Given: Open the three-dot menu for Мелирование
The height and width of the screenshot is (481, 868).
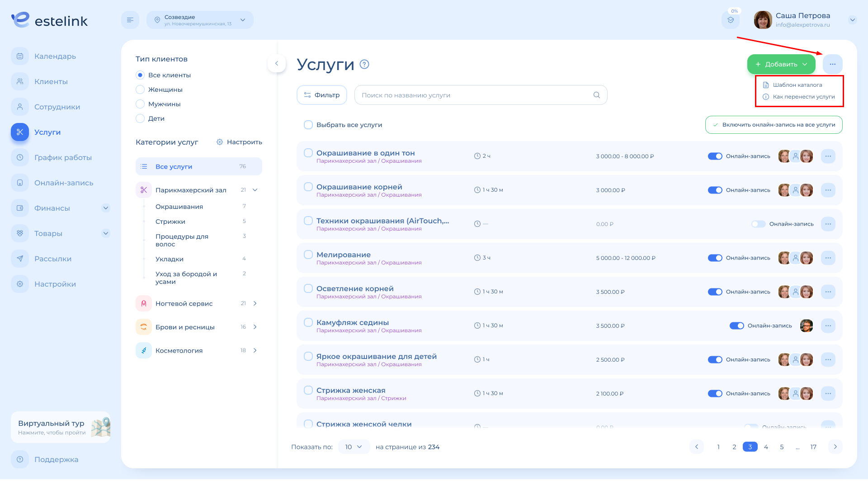Looking at the screenshot, I should coord(828,258).
